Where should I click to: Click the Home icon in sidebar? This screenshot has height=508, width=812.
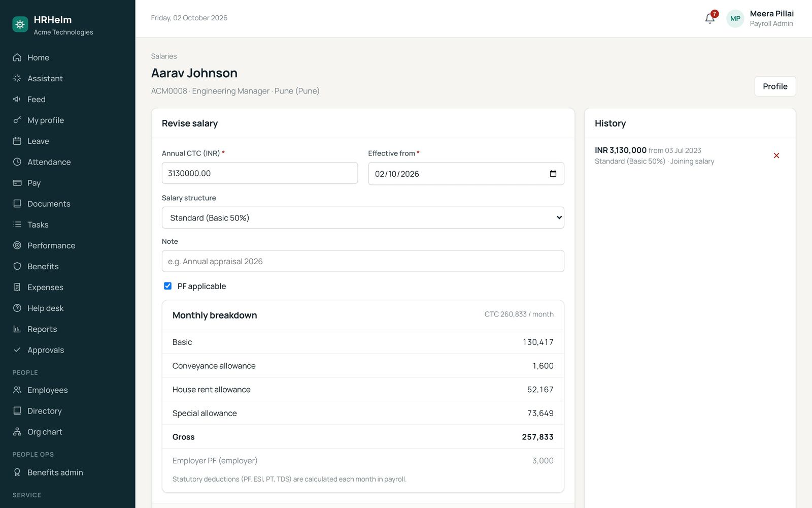[x=17, y=57]
